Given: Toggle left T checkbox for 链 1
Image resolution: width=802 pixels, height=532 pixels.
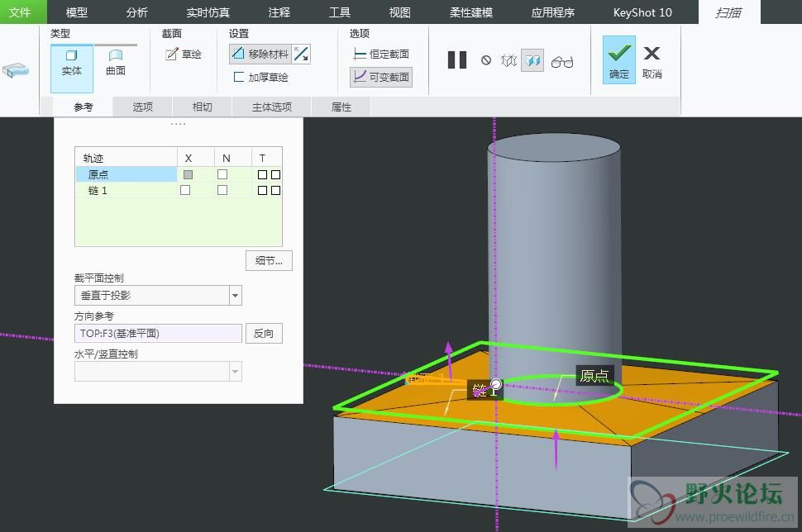Looking at the screenshot, I should (262, 191).
